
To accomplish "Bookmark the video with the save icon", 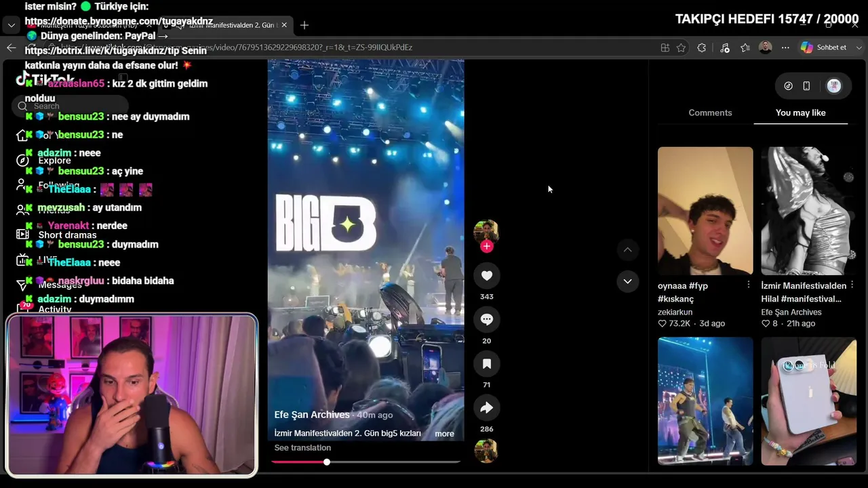I will 486,364.
